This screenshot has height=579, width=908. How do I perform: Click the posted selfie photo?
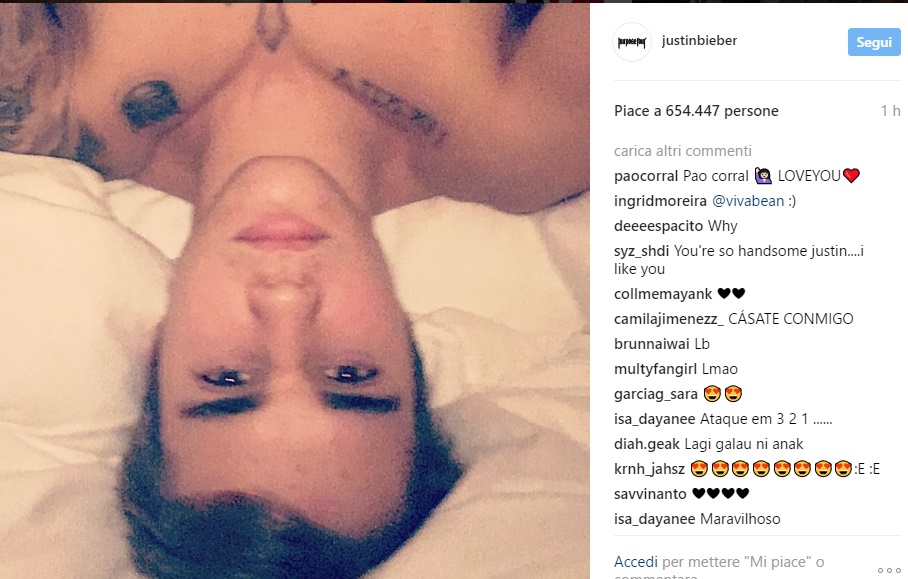(x=295, y=291)
